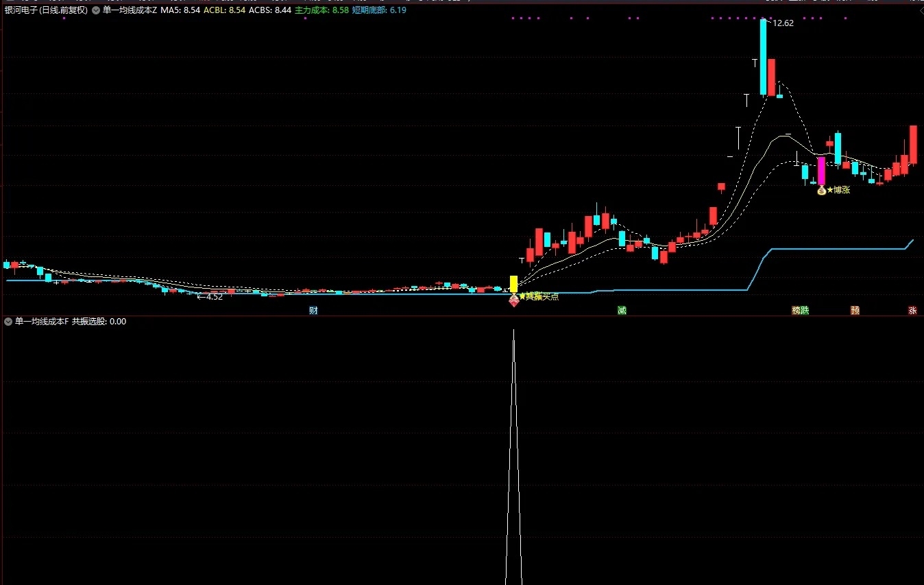Click the white 共振选股 spike in the sub-chart

[x=513, y=457]
